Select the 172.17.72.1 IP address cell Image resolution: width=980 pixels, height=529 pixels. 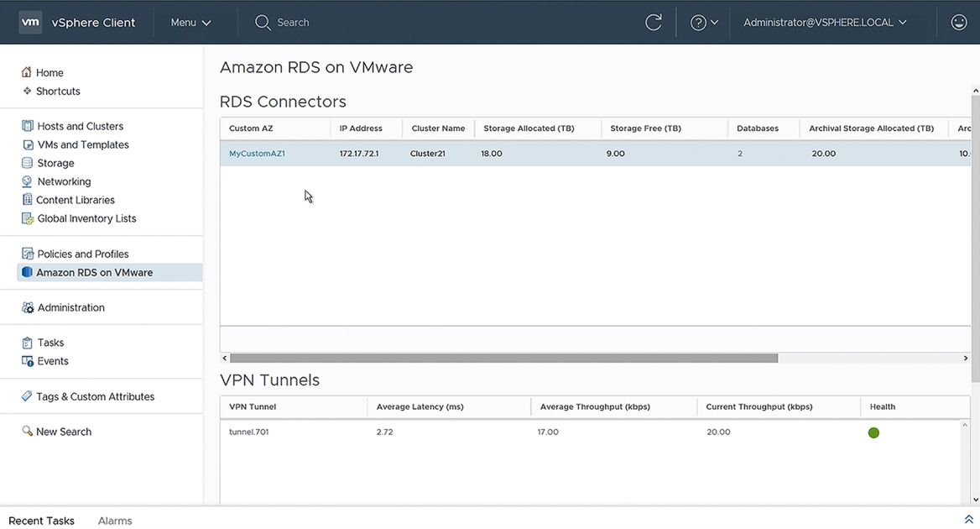pyautogui.click(x=359, y=153)
